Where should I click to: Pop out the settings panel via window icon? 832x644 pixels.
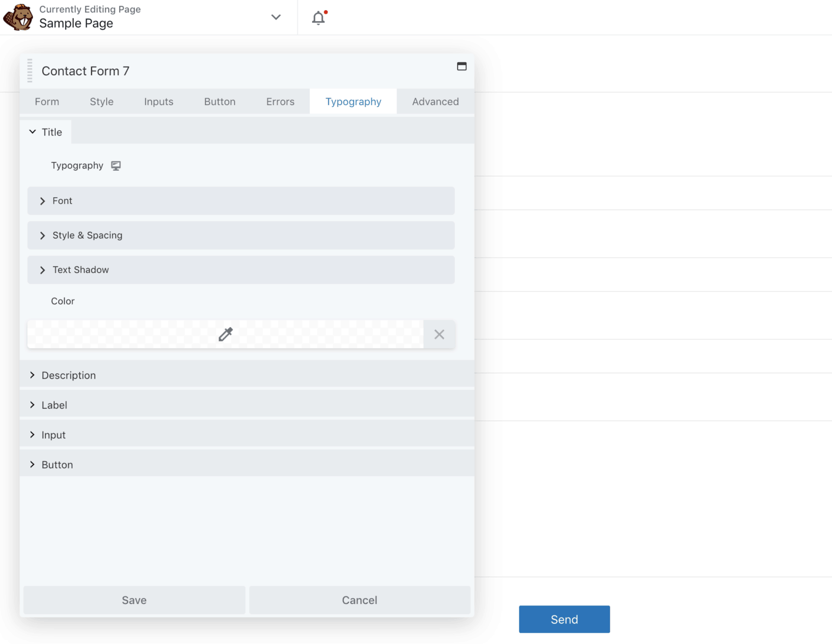click(x=461, y=66)
